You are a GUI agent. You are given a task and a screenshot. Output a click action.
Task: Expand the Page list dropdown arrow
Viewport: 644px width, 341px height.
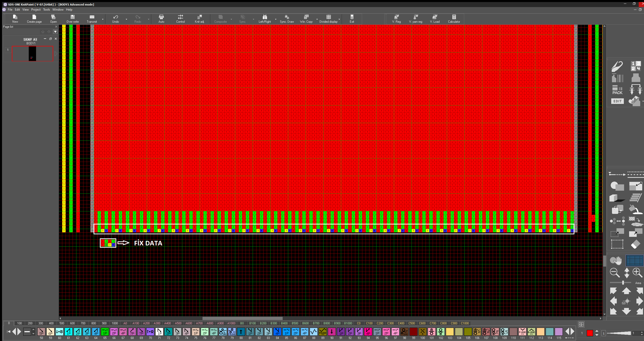click(x=55, y=32)
